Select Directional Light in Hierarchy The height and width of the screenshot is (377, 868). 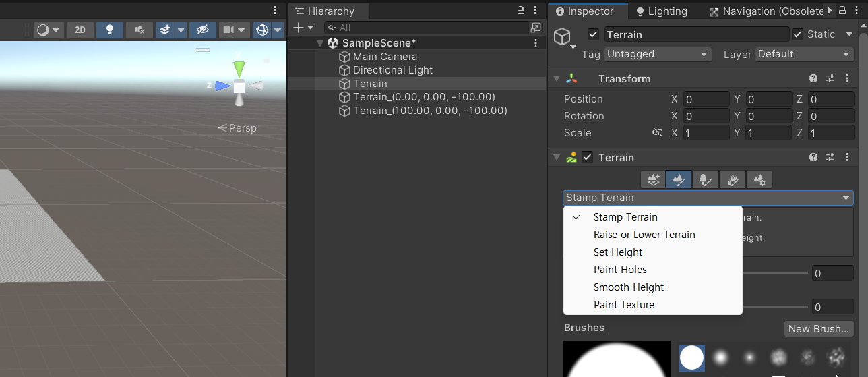coord(385,70)
